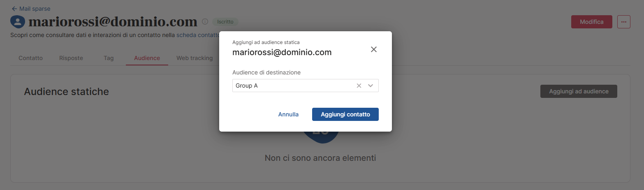
Task: Select the Audience tab
Action: pos(147,58)
